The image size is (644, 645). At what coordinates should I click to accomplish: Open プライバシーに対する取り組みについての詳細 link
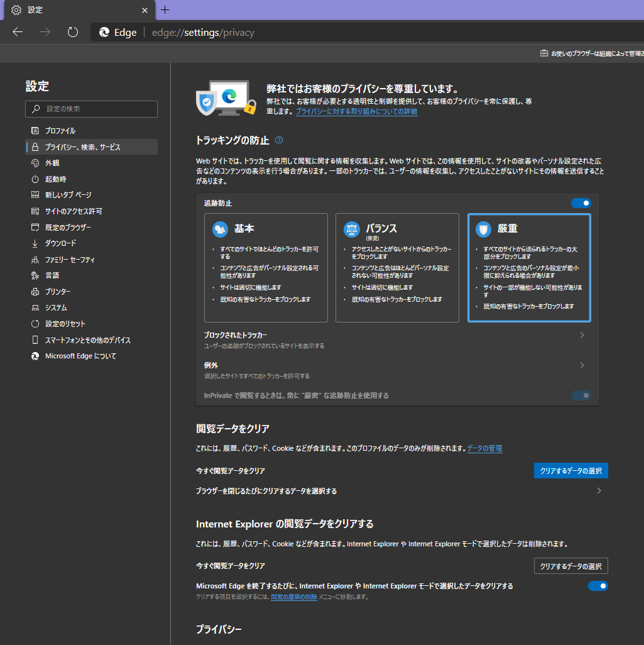(x=356, y=111)
